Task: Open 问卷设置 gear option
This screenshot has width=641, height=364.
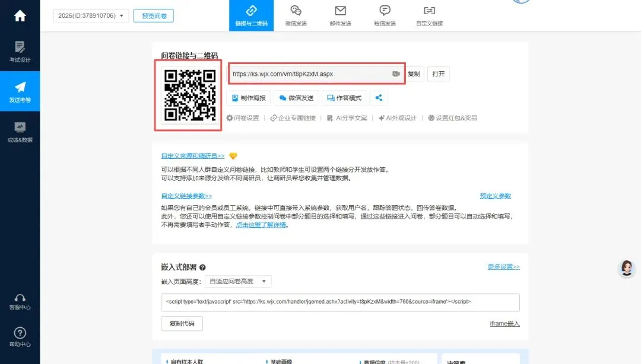Action: tap(243, 117)
